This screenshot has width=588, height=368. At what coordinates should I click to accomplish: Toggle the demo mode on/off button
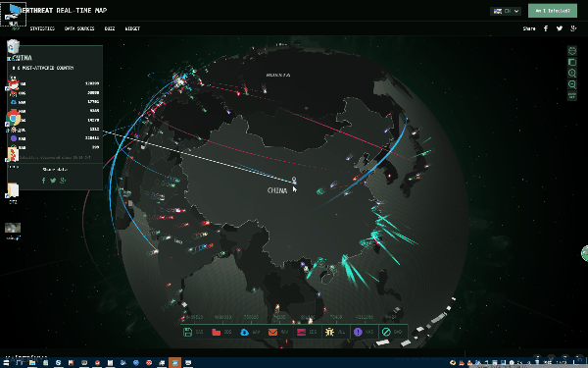[x=572, y=96]
